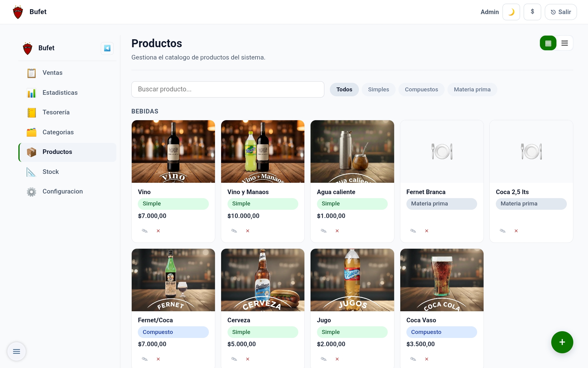
Task: Click the Vino price $7.000,00
Action: [x=152, y=216]
